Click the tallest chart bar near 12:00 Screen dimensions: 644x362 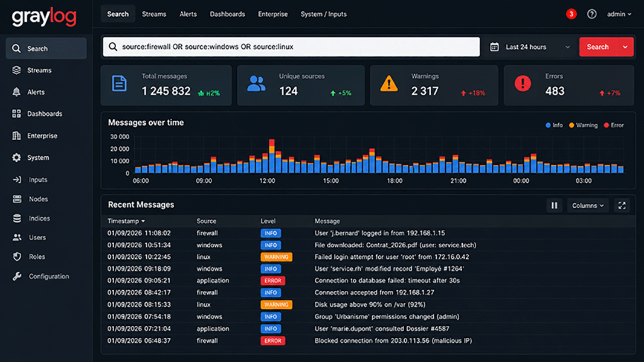(x=271, y=156)
